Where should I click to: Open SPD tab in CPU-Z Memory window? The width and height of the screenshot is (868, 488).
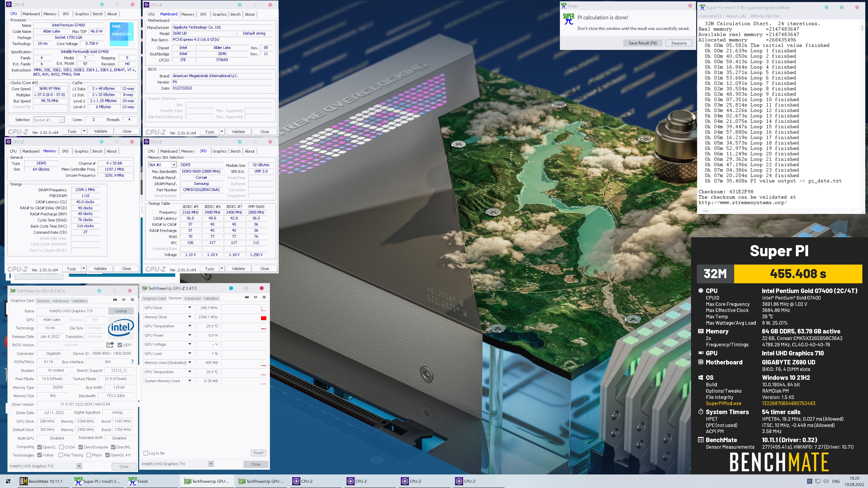(x=65, y=151)
